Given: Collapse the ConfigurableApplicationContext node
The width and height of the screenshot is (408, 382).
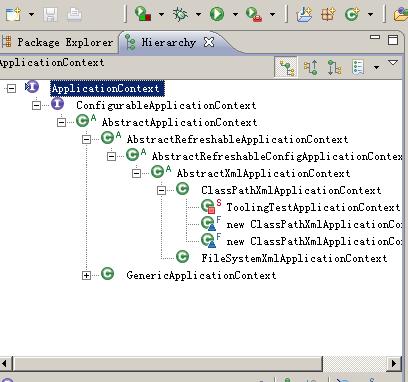Looking at the screenshot, I should pyautogui.click(x=36, y=106).
